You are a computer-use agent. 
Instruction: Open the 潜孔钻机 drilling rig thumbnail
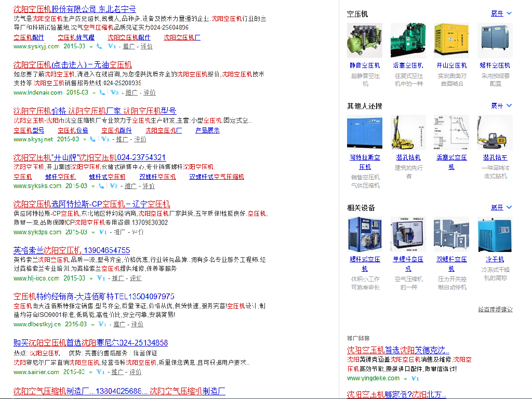tap(408, 132)
